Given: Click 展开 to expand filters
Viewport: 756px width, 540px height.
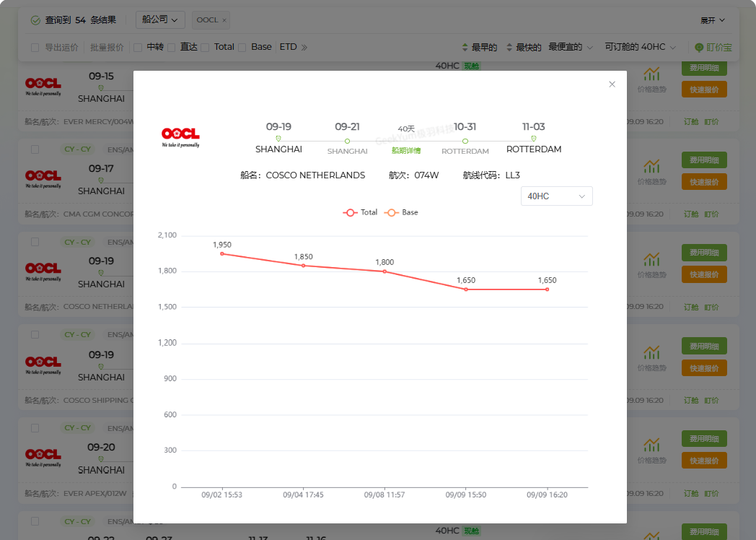Looking at the screenshot, I should [x=712, y=20].
